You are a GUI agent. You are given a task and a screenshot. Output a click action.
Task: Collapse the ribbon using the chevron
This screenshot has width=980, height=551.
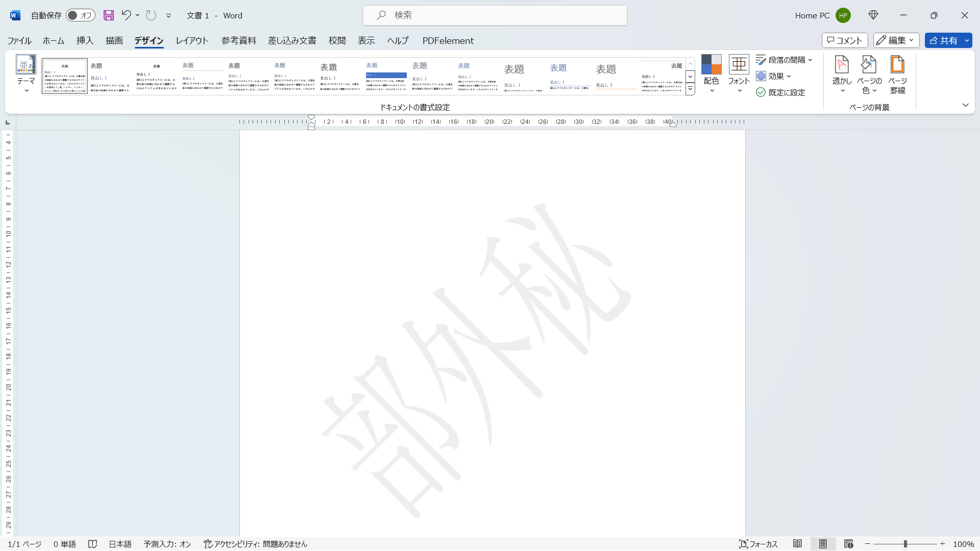pos(965,105)
